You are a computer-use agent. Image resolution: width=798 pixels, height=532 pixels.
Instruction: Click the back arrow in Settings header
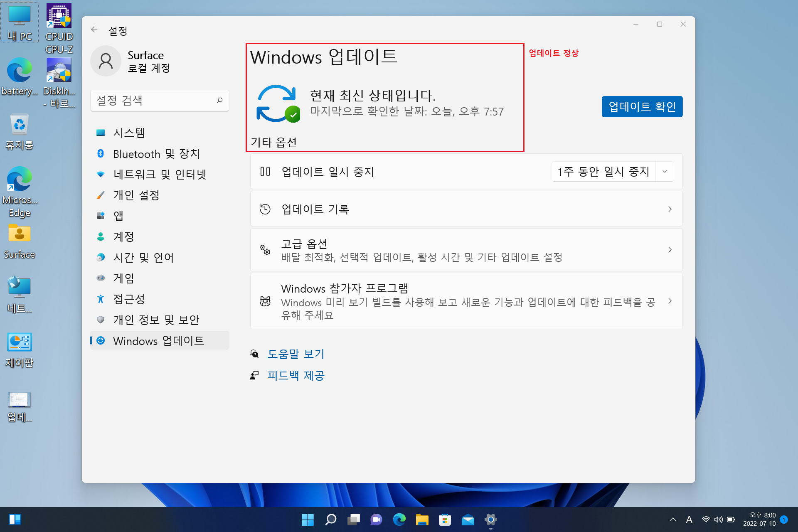tap(94, 30)
